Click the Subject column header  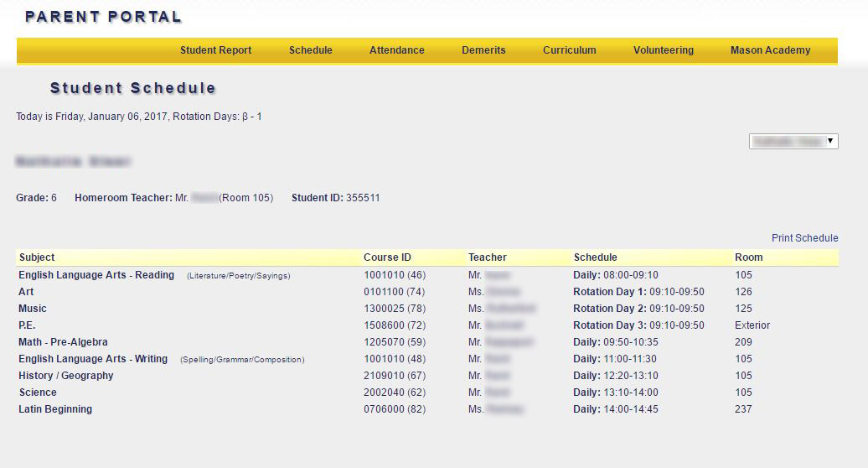pos(37,257)
